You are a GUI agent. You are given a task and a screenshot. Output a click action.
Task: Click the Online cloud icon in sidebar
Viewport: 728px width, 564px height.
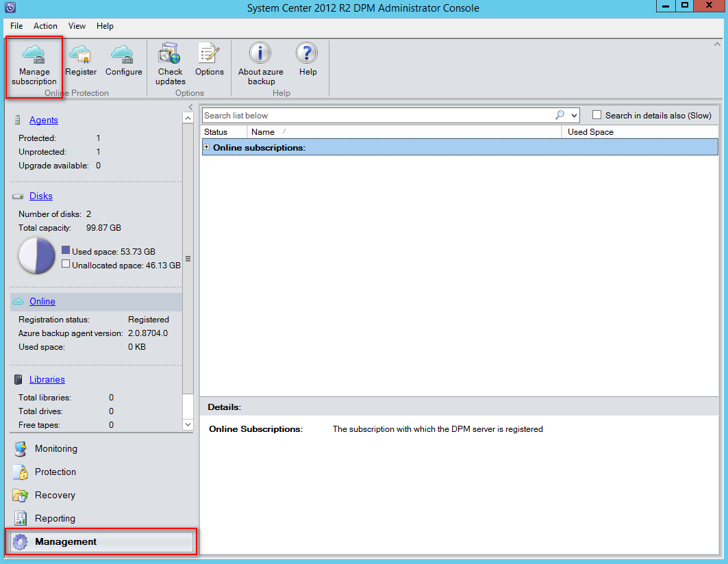(x=18, y=302)
